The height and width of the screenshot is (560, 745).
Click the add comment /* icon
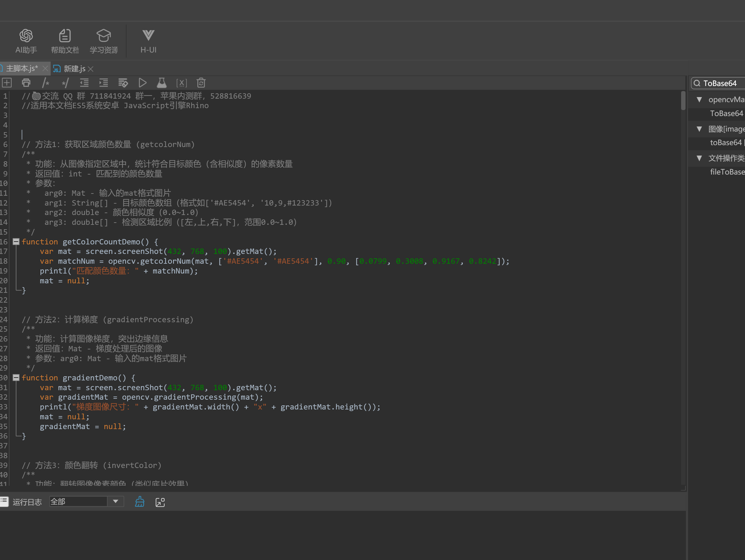[x=46, y=83]
